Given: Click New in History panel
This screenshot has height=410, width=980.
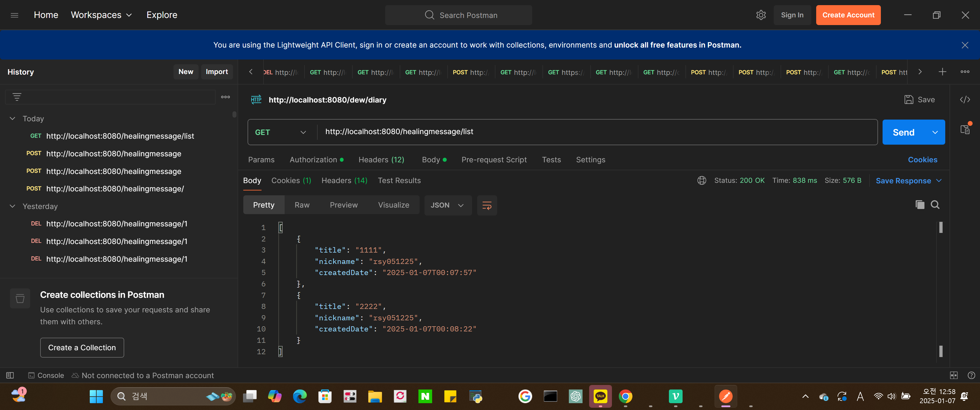Looking at the screenshot, I should tap(186, 72).
